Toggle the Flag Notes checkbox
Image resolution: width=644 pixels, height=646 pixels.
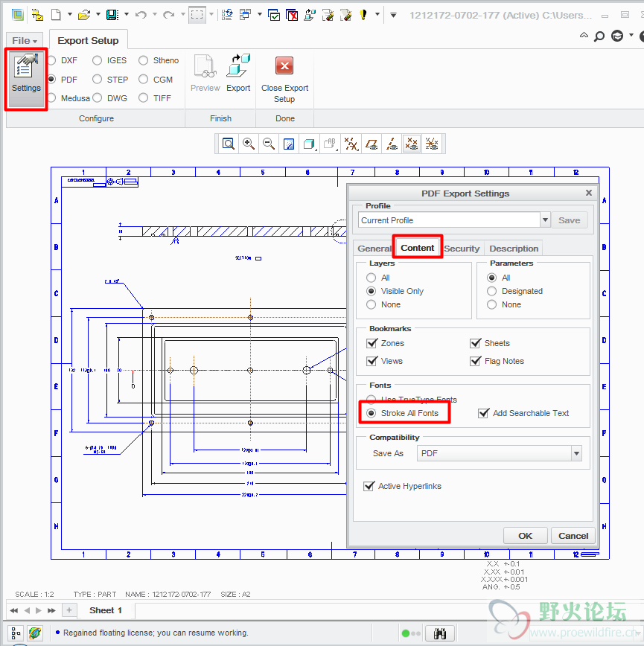point(475,361)
